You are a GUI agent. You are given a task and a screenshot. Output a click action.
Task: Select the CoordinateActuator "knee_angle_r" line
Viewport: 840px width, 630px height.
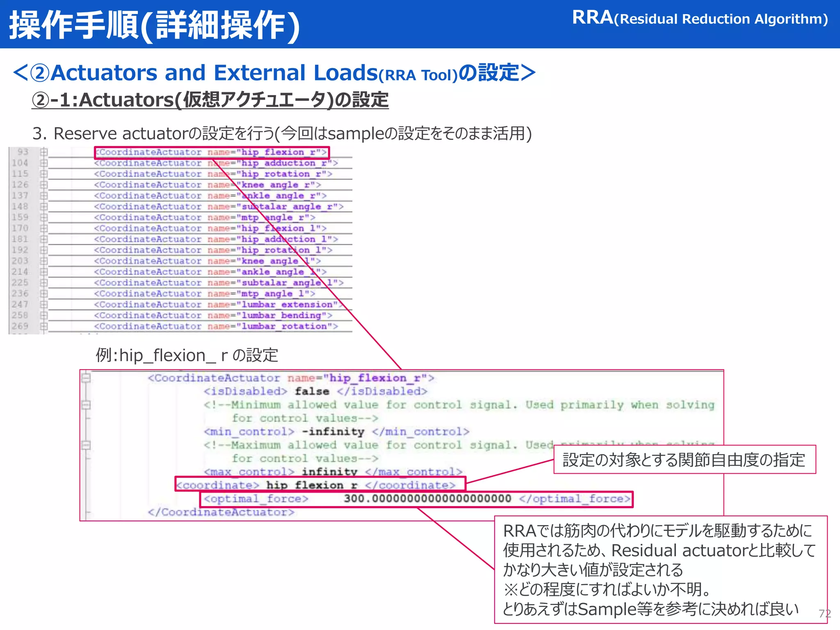point(208,185)
